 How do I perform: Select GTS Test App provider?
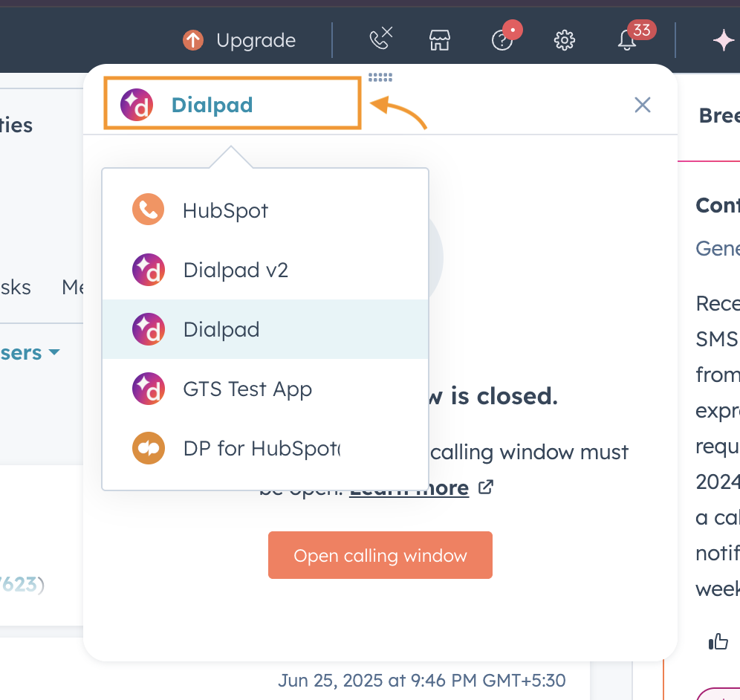click(265, 389)
